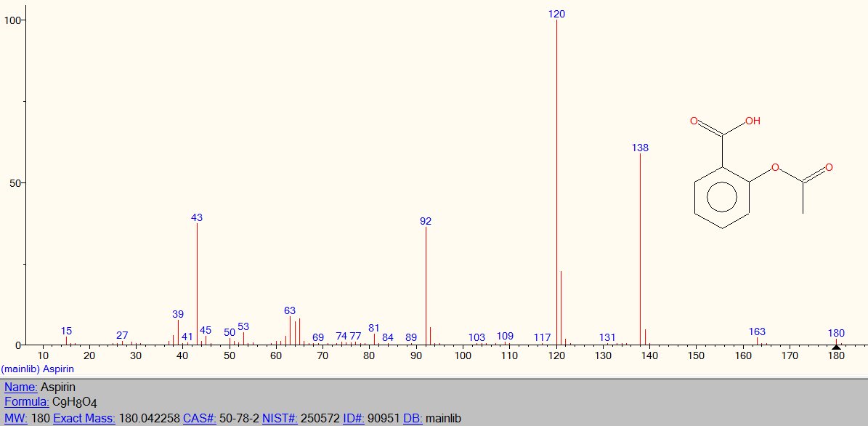
Task: Select the aspirin chemical structure drawing
Action: coord(762,172)
